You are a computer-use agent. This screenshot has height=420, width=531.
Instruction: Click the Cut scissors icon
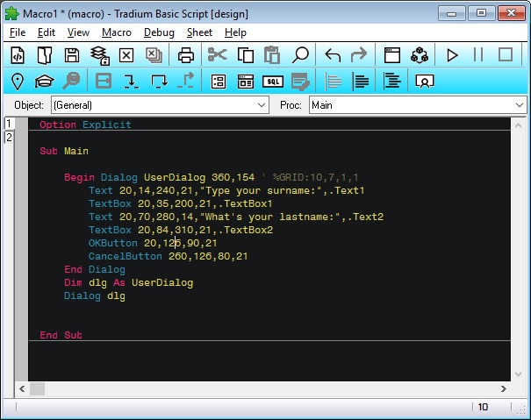[217, 54]
